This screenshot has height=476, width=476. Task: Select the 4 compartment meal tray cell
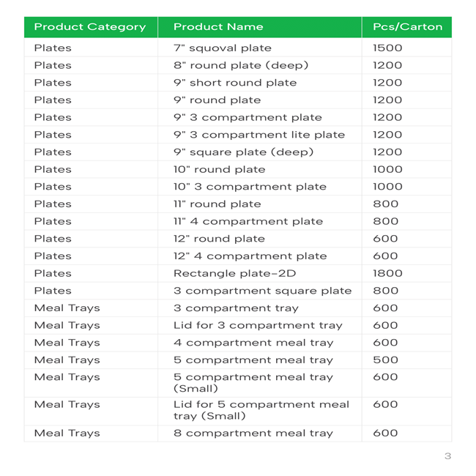(253, 343)
